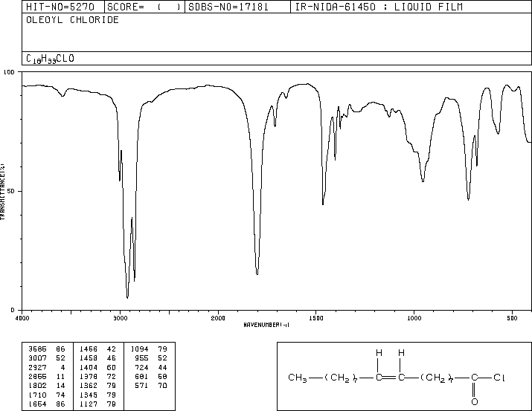Viewport: 532px width, 411px height.
Task: Select peak table wavenumber 1404
Action: pyautogui.click(x=89, y=367)
